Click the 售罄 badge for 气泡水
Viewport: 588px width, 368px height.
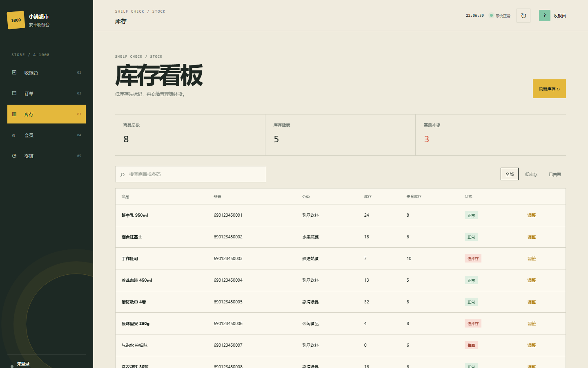coord(471,345)
